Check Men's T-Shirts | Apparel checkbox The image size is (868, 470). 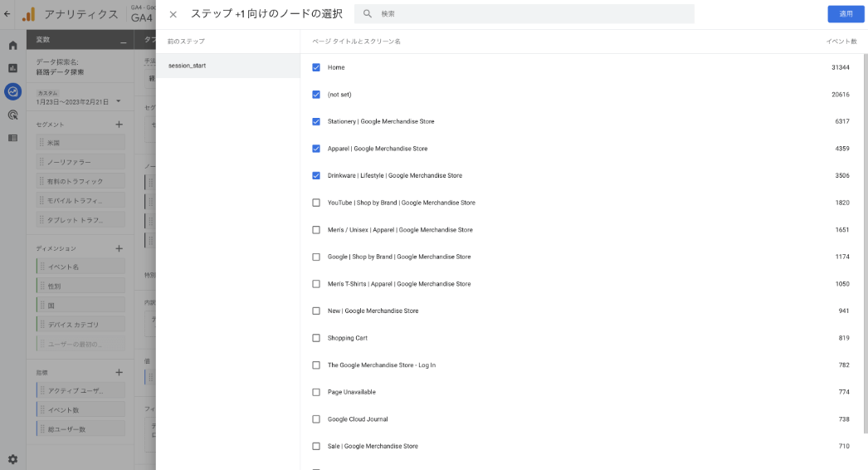click(316, 284)
